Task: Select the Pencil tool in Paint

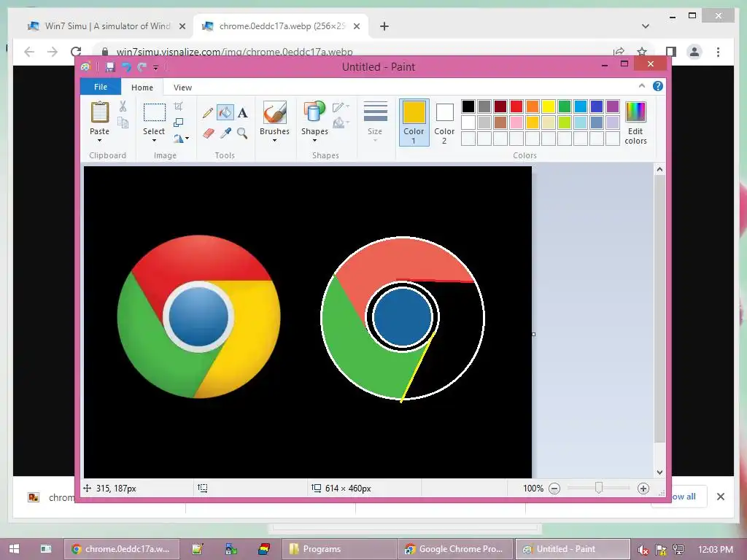Action: 208,113
